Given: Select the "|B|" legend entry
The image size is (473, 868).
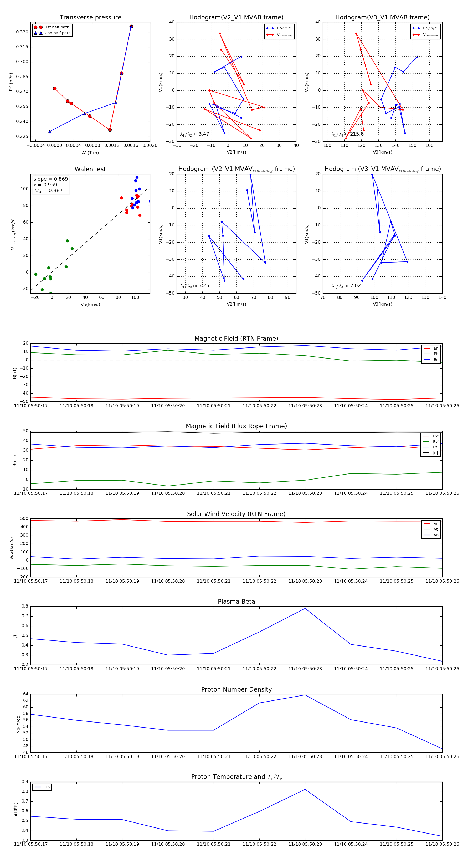Looking at the screenshot, I should coord(431,453).
